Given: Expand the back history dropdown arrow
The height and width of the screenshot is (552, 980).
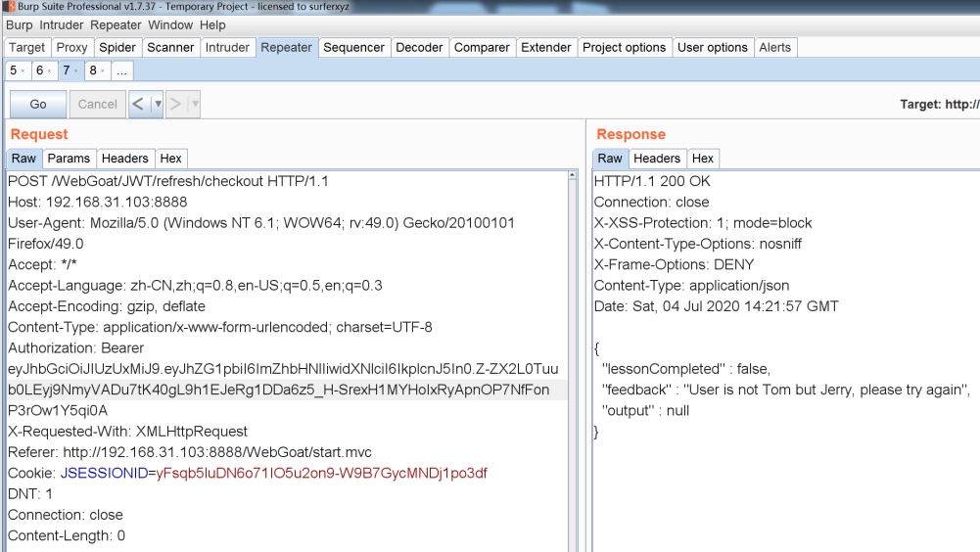Looking at the screenshot, I should click(x=158, y=104).
